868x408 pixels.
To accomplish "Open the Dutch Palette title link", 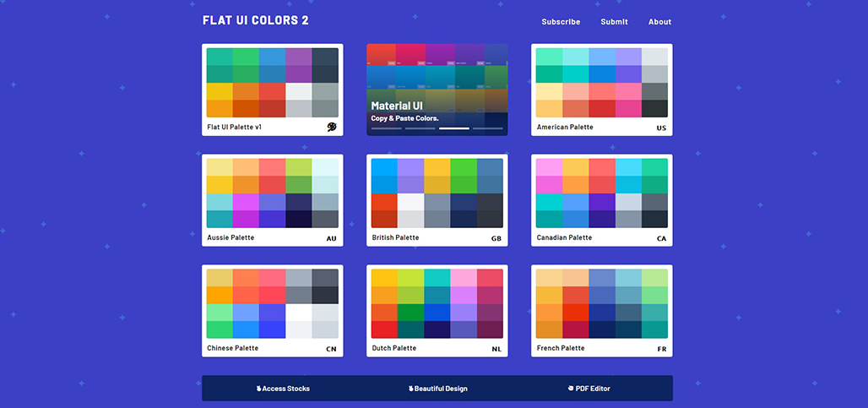I will point(393,348).
